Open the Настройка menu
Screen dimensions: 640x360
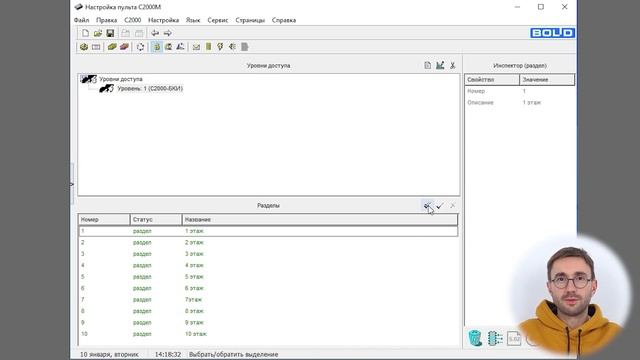click(163, 20)
